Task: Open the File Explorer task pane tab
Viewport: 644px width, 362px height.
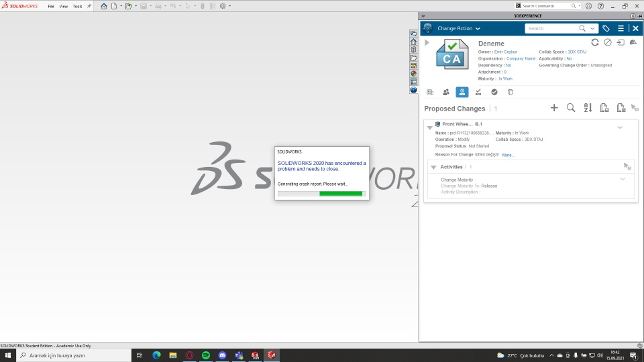Action: [414, 58]
